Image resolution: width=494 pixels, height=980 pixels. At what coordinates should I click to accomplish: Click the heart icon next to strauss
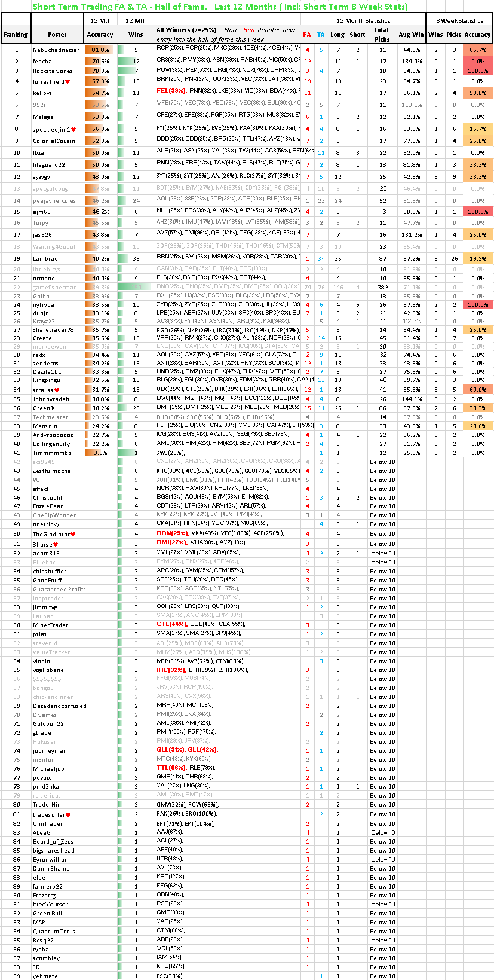[57, 390]
